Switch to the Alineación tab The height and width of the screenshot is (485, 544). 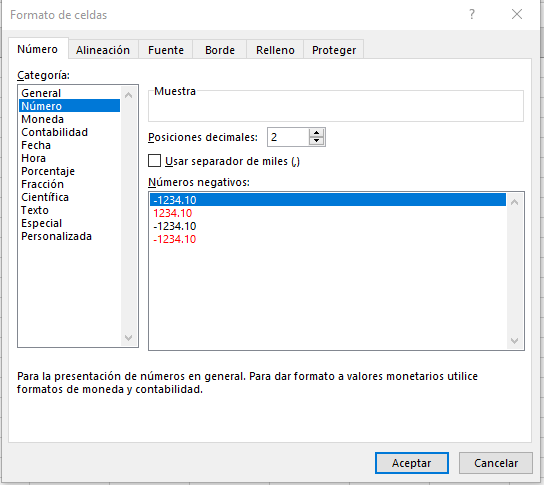click(x=103, y=50)
